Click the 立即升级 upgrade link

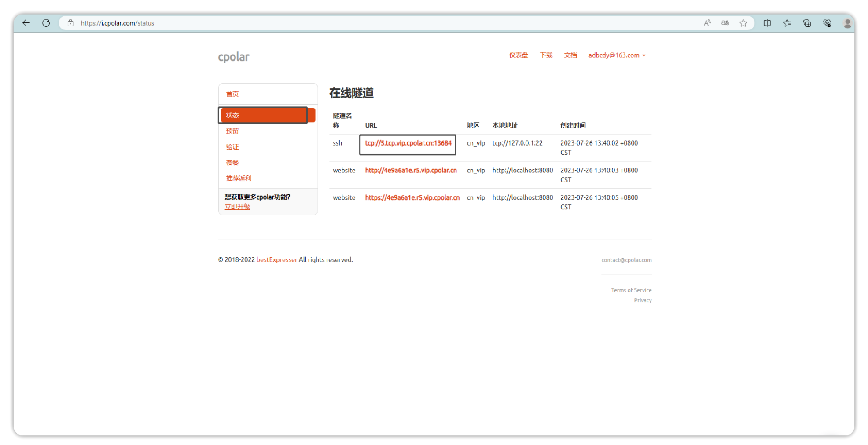[x=237, y=207]
